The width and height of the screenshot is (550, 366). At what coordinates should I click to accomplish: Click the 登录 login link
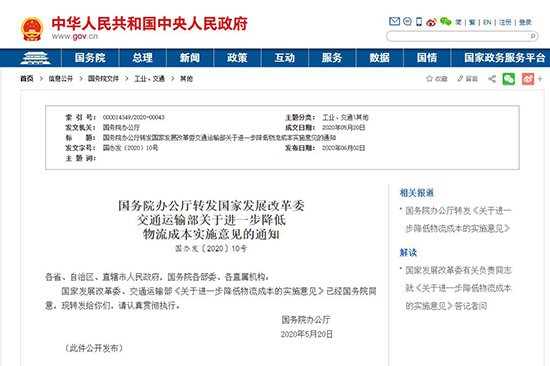pyautogui.click(x=525, y=22)
